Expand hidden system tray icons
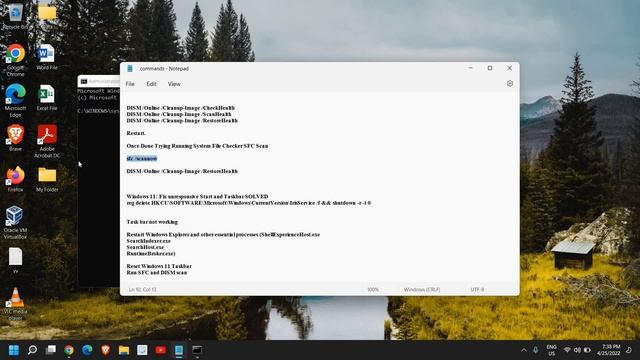Viewport: 640px width, 360px height. pos(524,350)
